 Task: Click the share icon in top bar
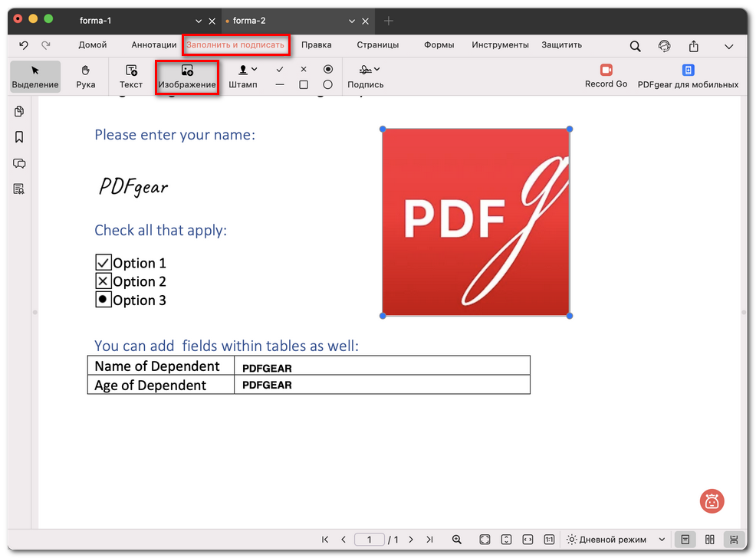point(694,46)
